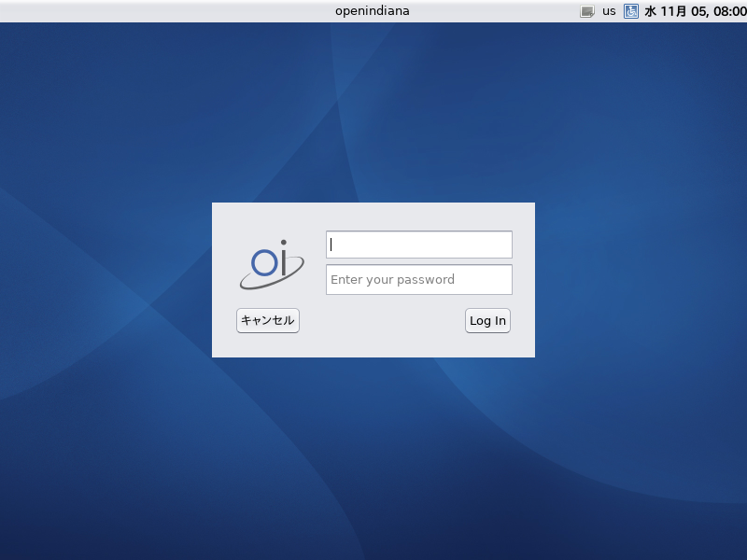Open the date and time clock

click(695, 11)
